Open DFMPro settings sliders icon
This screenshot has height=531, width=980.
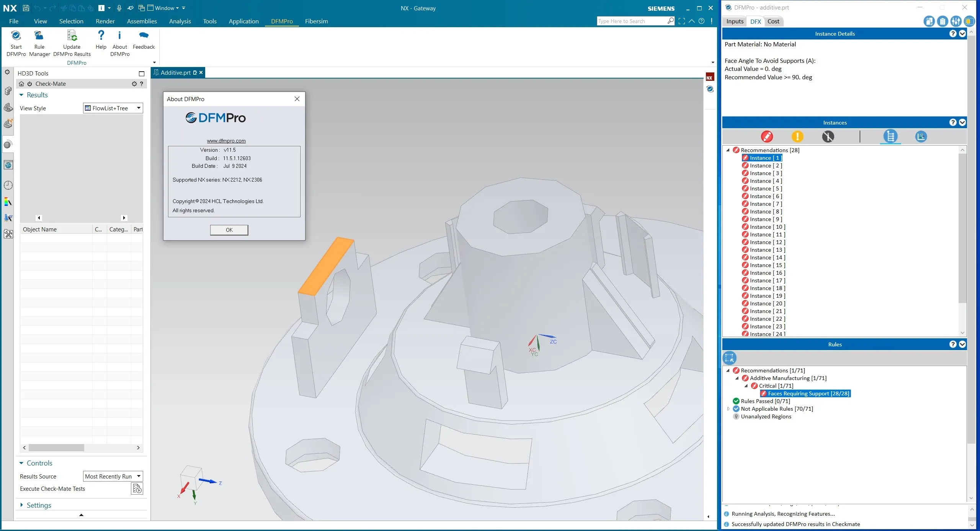956,21
